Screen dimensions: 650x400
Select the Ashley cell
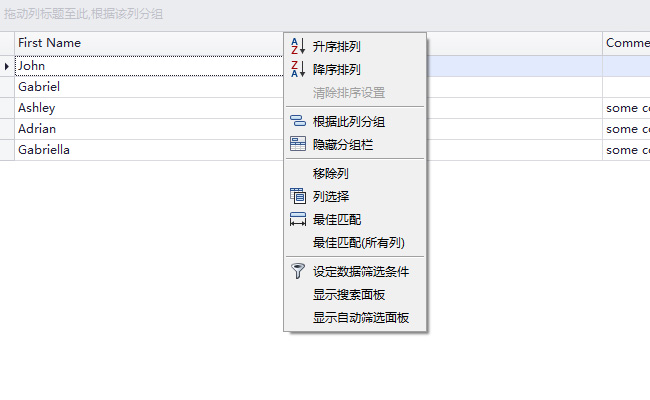pos(149,108)
